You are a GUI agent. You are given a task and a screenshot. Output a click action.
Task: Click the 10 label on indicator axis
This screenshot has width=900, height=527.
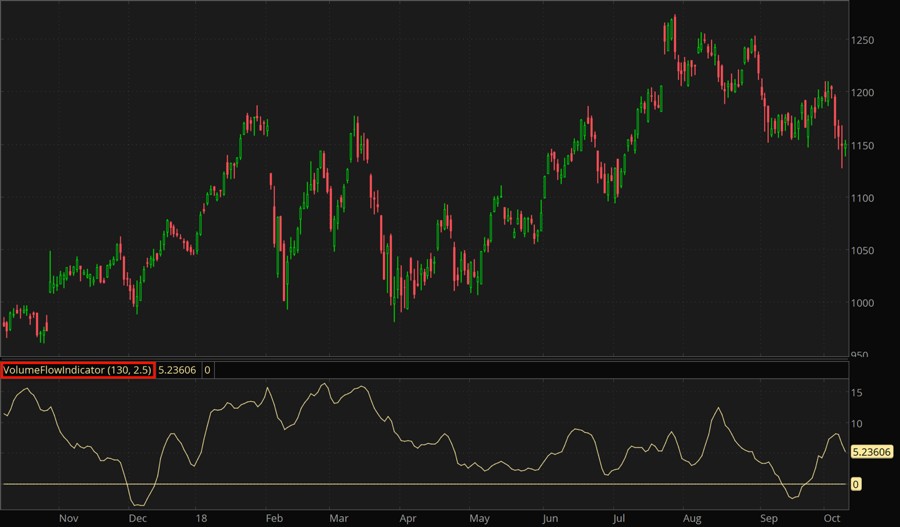pyautogui.click(x=858, y=425)
